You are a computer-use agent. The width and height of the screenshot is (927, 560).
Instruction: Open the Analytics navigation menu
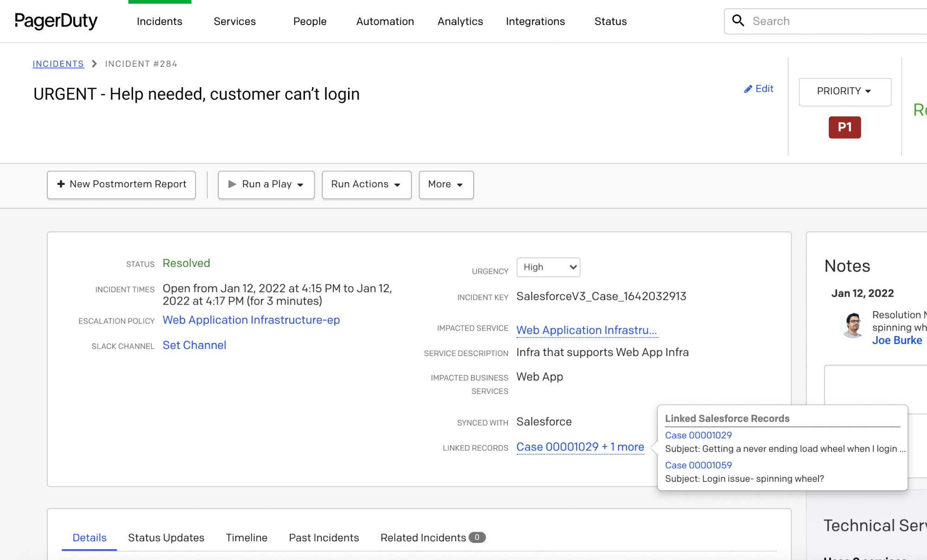pyautogui.click(x=460, y=21)
